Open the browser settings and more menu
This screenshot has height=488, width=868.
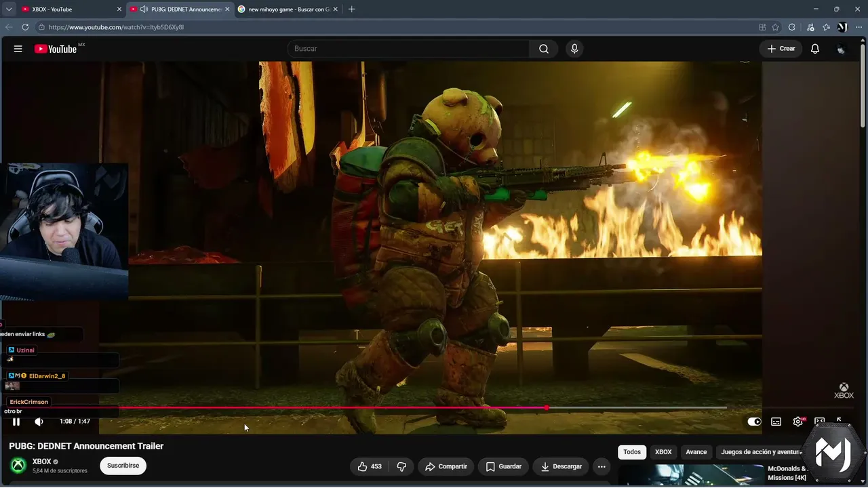tap(859, 27)
